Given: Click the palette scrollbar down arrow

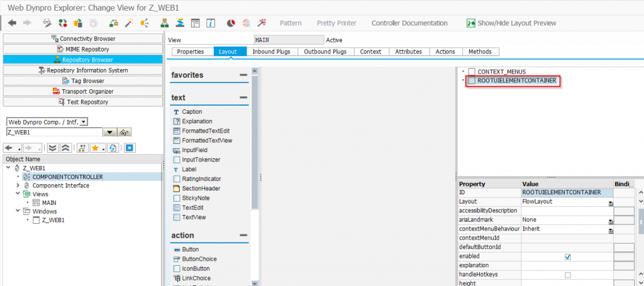Looking at the screenshot, I should [x=254, y=283].
